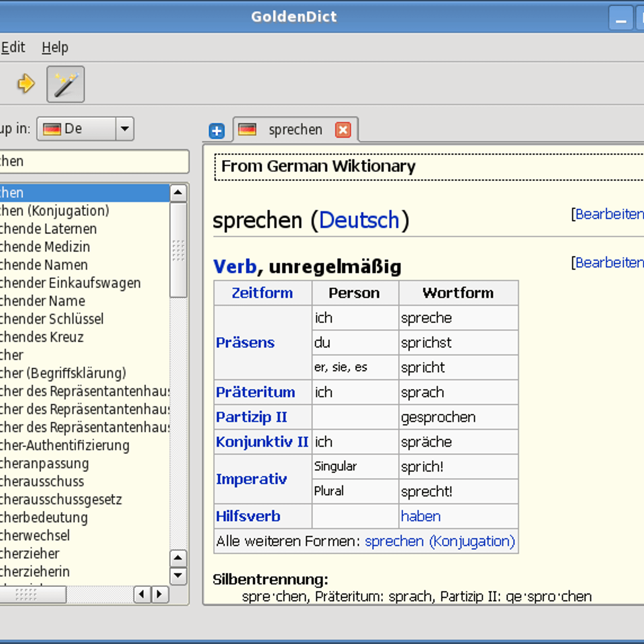644x644 pixels.
Task: Switch to the sprechen tab
Action: (296, 130)
